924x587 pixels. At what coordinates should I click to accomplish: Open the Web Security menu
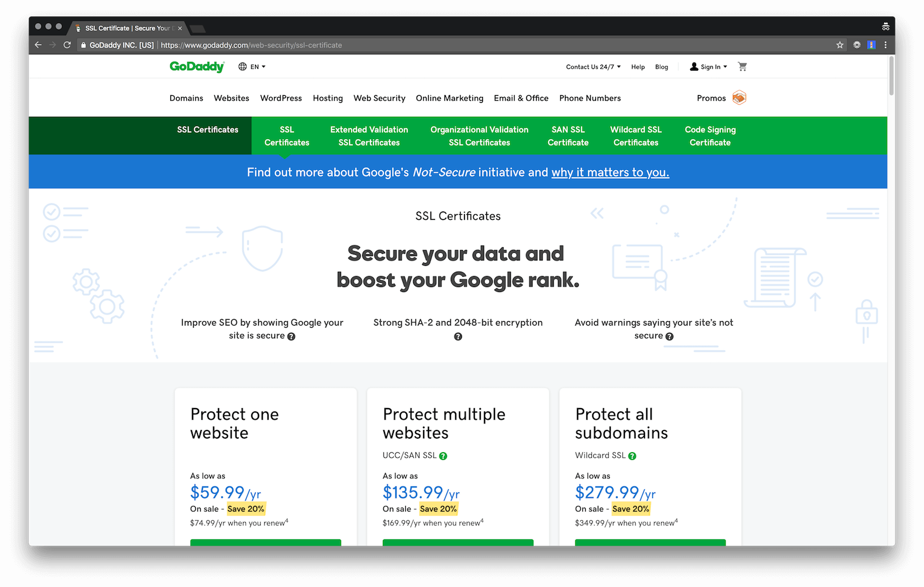(x=379, y=98)
